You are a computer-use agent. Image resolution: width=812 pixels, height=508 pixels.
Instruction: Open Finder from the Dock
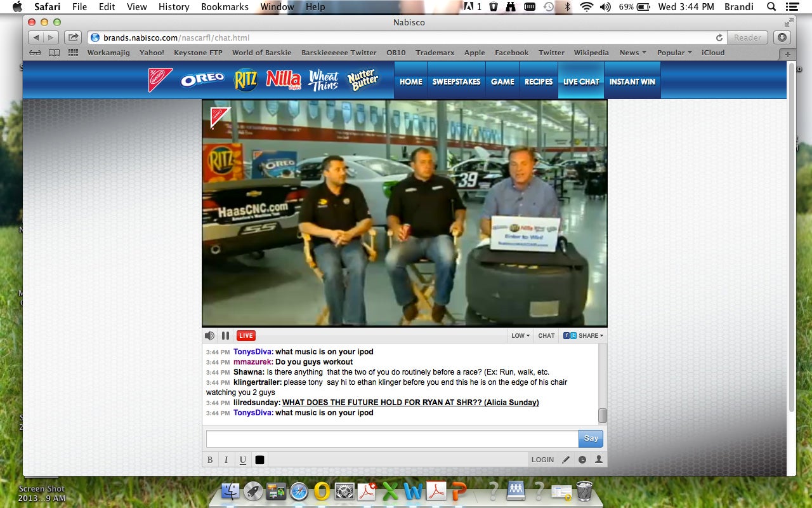[230, 491]
